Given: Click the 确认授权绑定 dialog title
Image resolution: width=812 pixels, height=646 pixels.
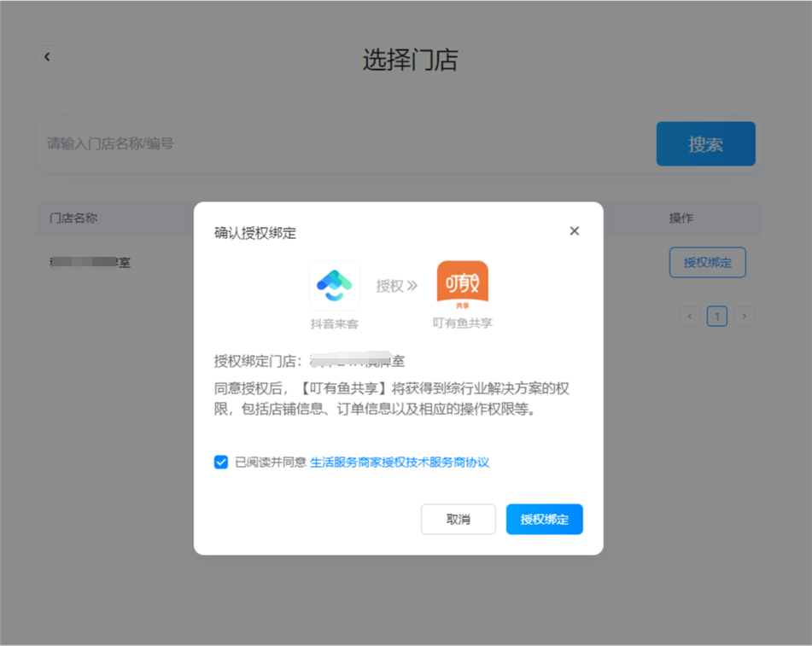Looking at the screenshot, I should pyautogui.click(x=255, y=232).
